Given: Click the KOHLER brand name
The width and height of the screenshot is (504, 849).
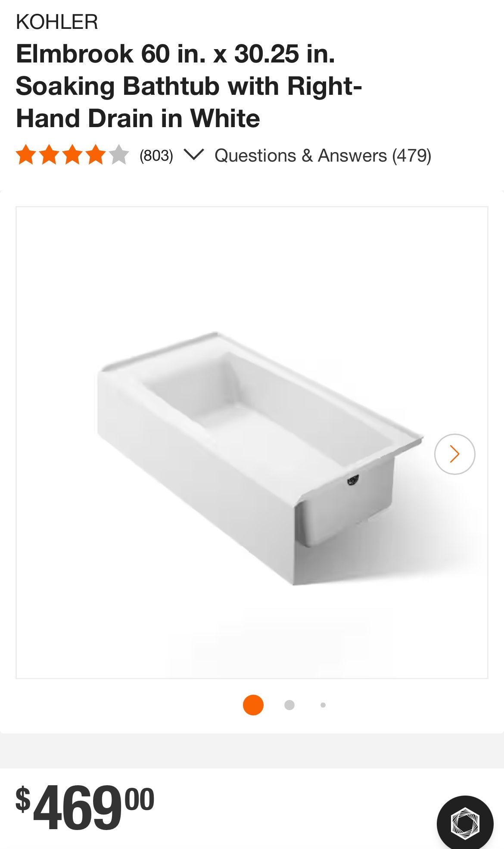Looking at the screenshot, I should 57,22.
